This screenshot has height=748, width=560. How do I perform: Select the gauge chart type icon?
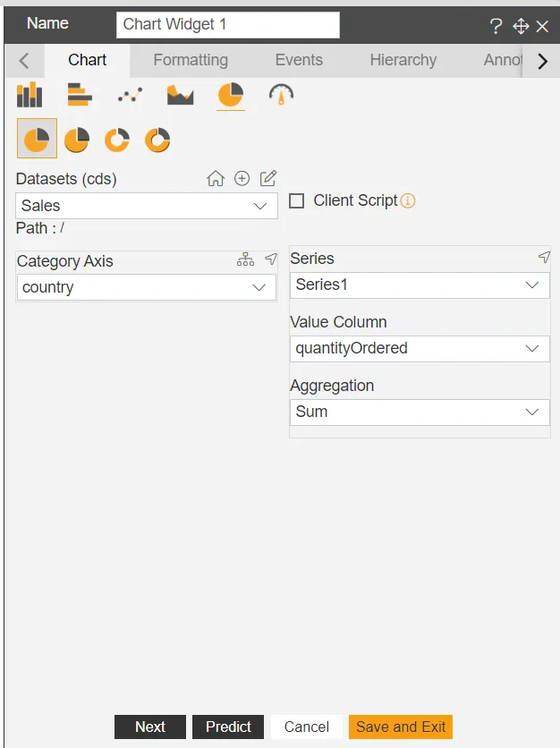281,95
